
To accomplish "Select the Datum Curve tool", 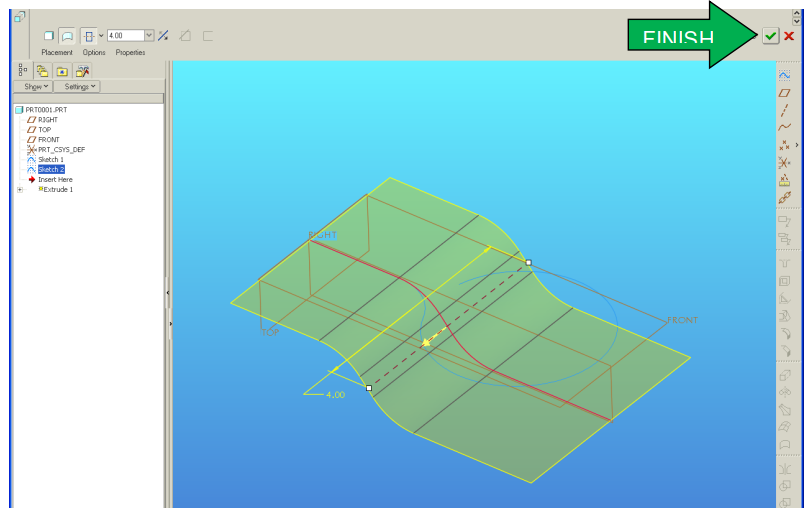I will (x=785, y=127).
